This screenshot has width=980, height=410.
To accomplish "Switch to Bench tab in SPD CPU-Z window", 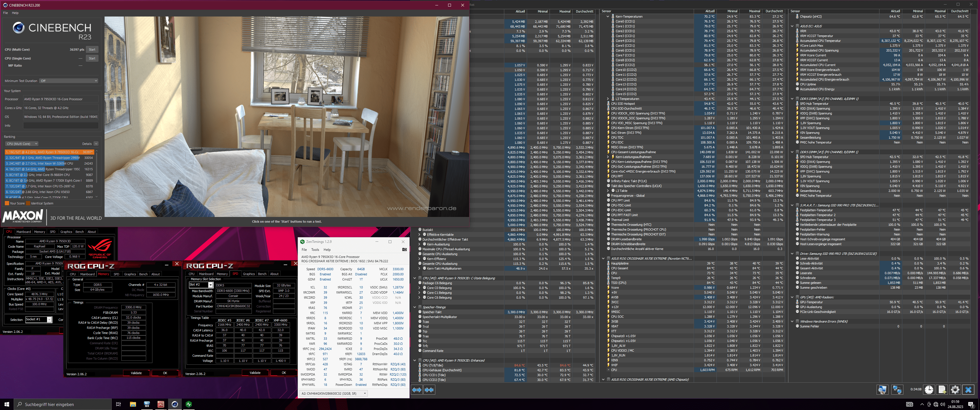I will tap(262, 274).
